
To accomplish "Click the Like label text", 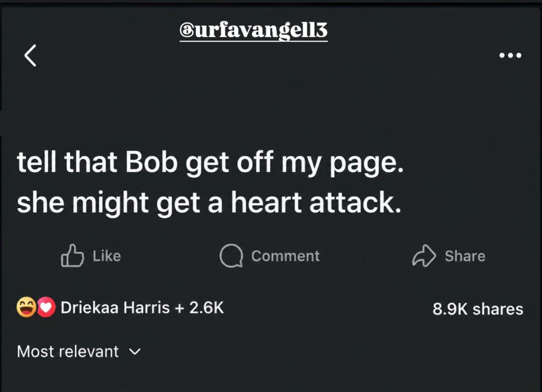I will [x=107, y=256].
